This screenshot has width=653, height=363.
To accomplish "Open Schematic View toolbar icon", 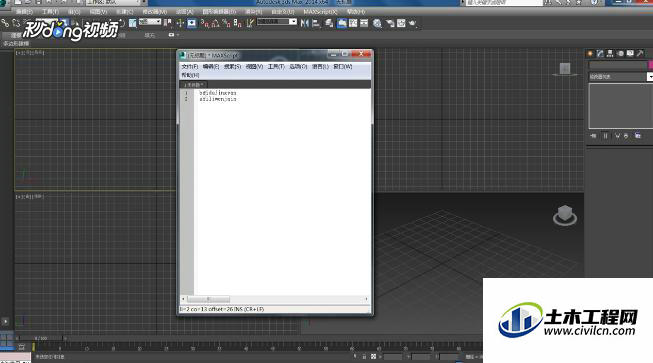I will coord(364,23).
